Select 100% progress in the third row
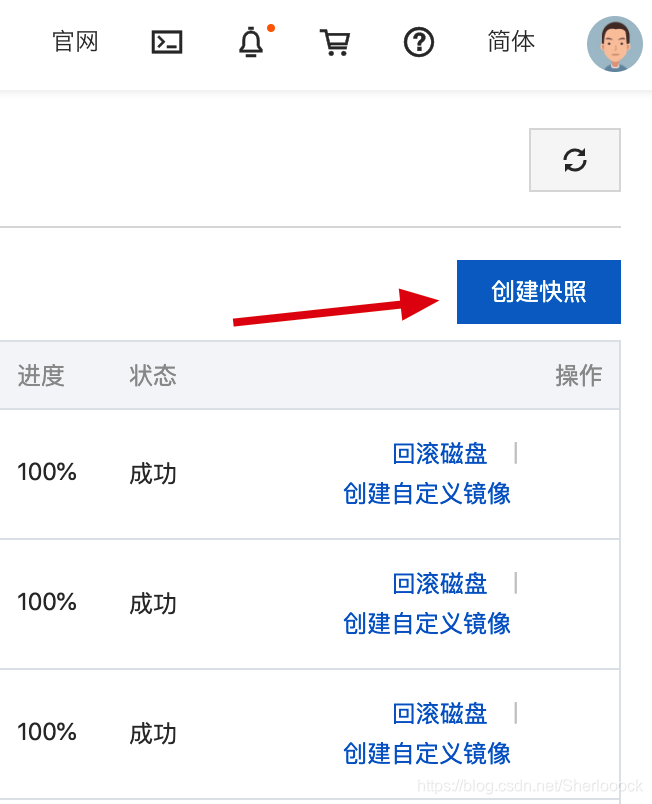This screenshot has width=652, height=804. click(47, 732)
